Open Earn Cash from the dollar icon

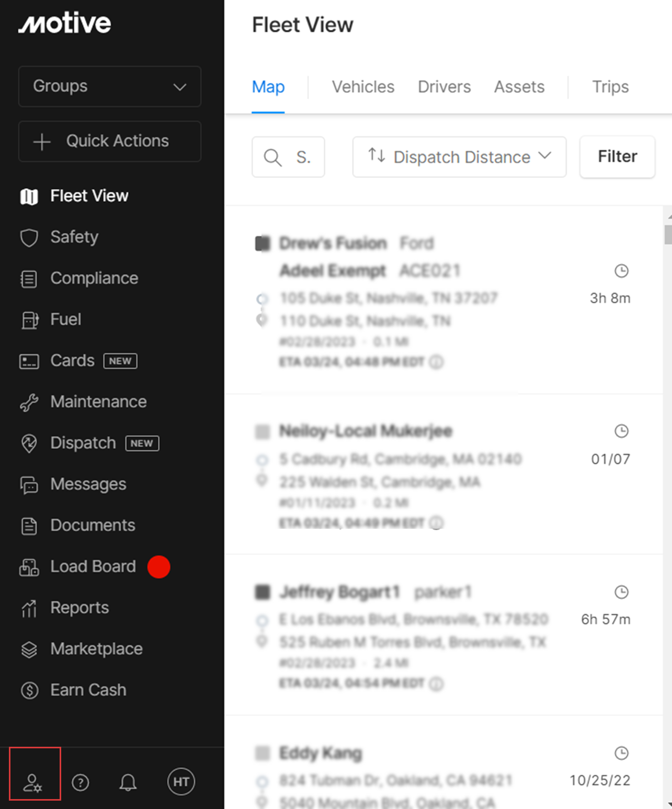pos(29,690)
